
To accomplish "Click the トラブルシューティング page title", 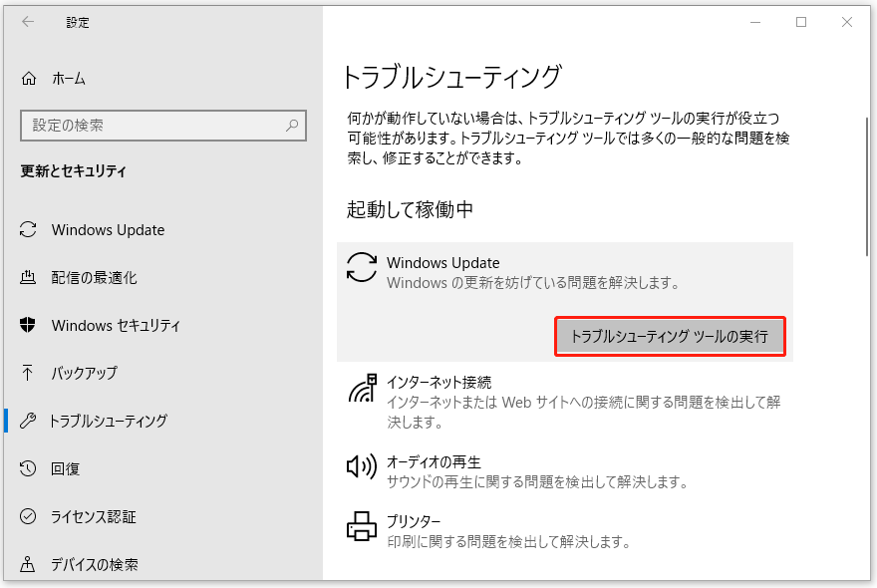I will [x=451, y=77].
